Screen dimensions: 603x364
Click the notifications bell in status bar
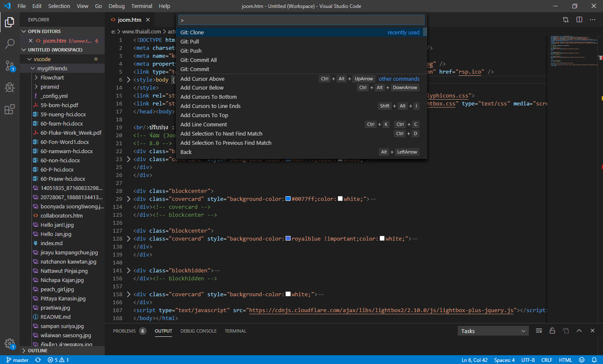(x=594, y=360)
